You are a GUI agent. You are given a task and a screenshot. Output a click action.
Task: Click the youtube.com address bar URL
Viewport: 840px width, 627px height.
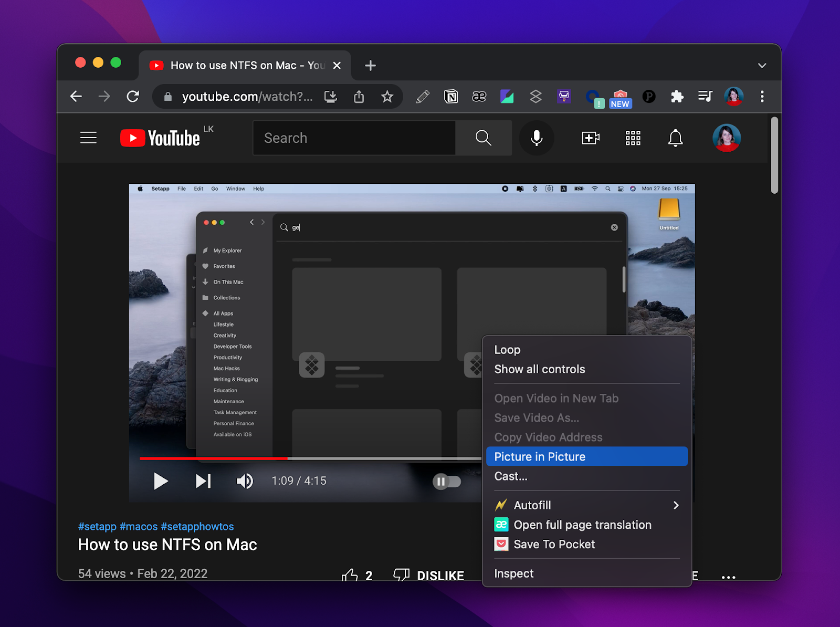click(247, 97)
